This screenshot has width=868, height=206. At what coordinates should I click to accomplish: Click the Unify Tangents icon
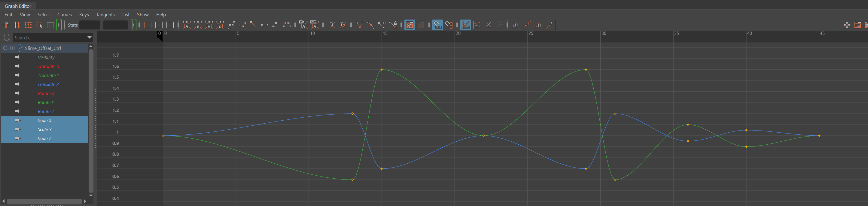pos(371,25)
